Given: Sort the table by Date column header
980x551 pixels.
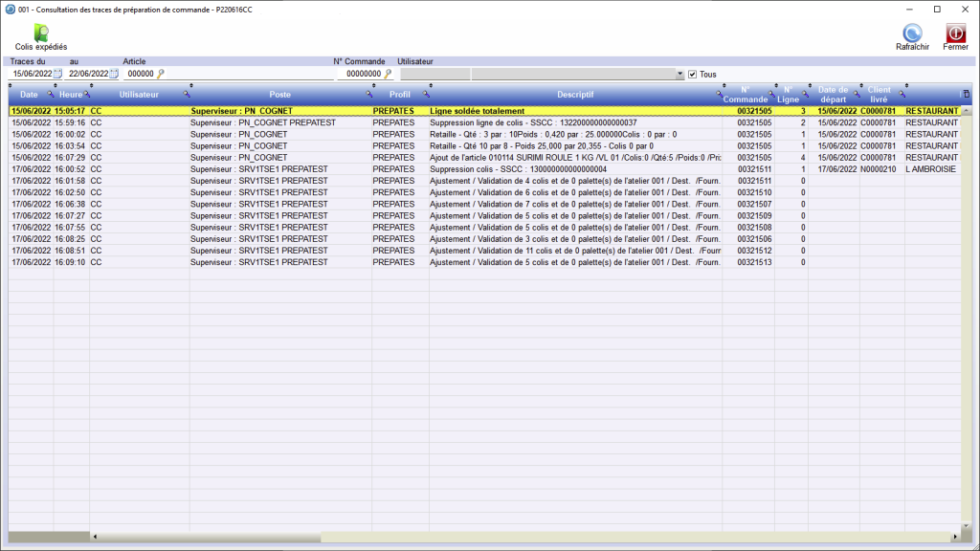Looking at the screenshot, I should [29, 95].
